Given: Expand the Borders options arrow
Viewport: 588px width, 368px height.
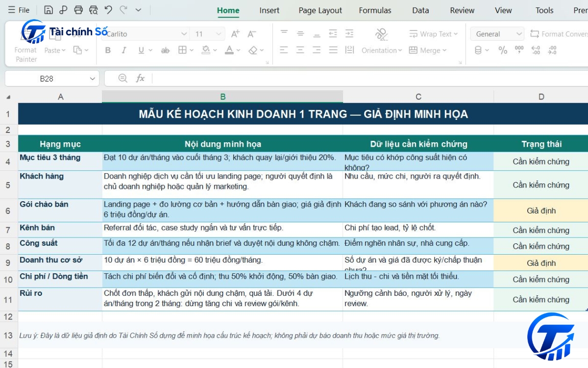Looking at the screenshot, I should coord(192,50).
